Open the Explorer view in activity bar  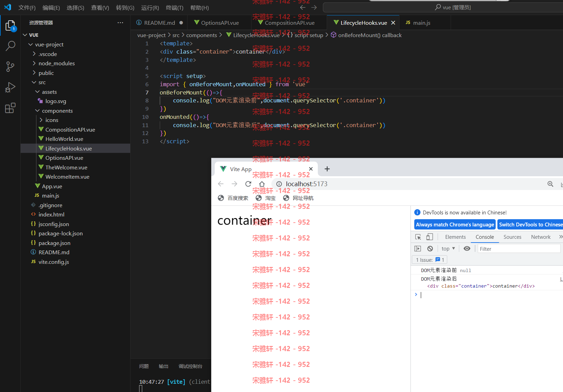coord(10,26)
